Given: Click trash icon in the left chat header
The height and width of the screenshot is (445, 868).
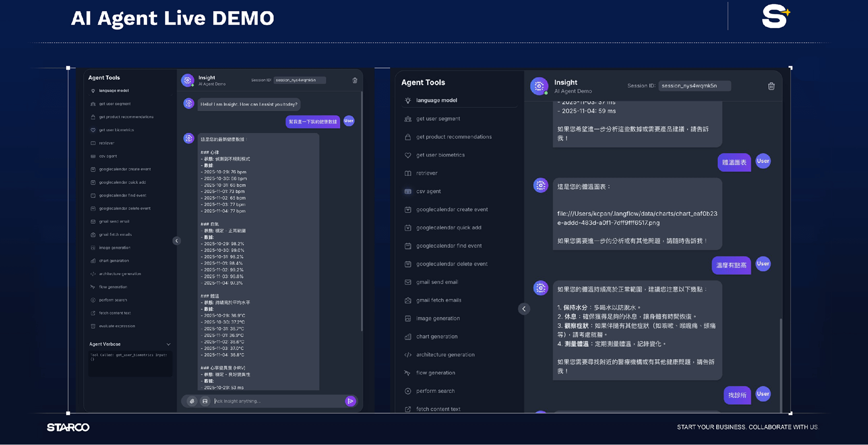Looking at the screenshot, I should 355,80.
